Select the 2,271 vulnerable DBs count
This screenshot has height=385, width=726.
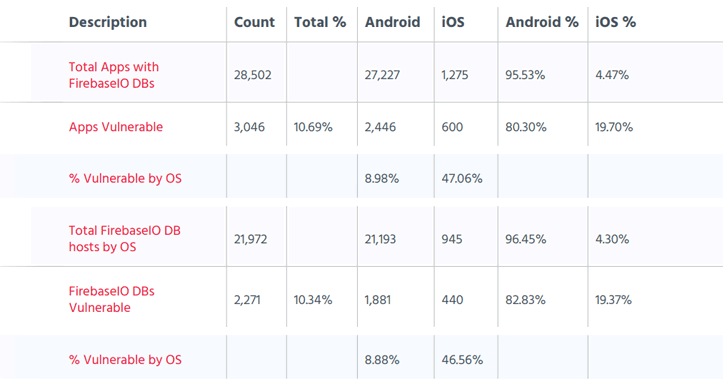click(x=247, y=300)
